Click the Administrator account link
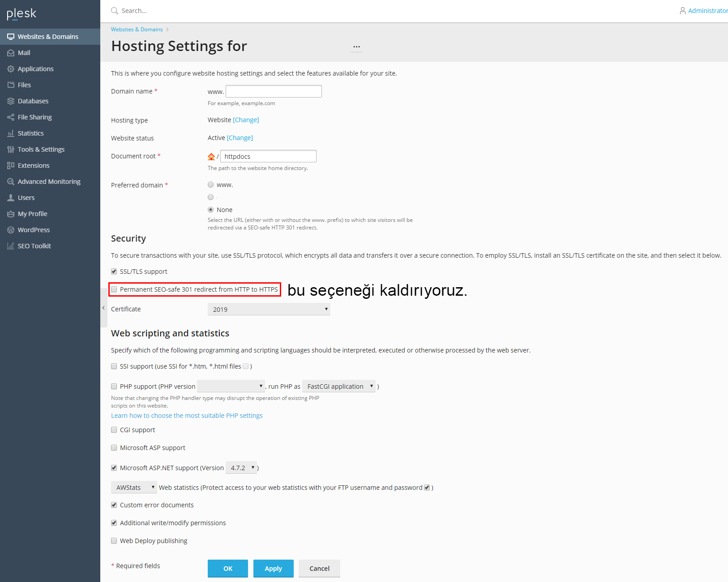This screenshot has width=728, height=582. pos(708,11)
